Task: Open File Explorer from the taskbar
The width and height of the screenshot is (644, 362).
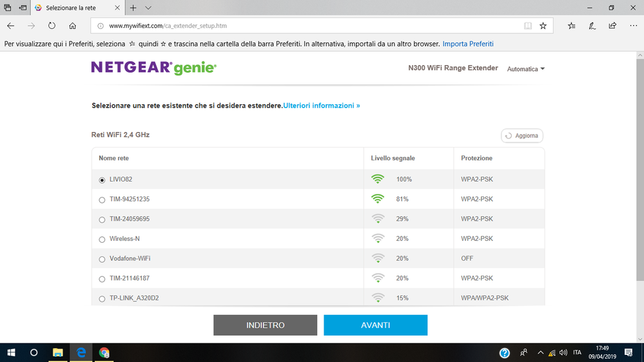Action: pyautogui.click(x=57, y=352)
